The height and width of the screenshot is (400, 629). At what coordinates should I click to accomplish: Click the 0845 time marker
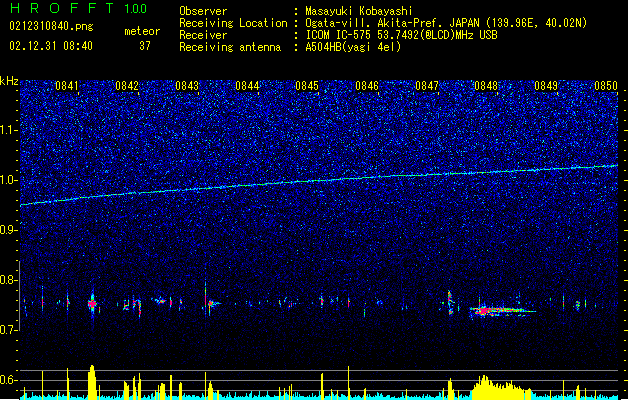pyautogui.click(x=307, y=86)
